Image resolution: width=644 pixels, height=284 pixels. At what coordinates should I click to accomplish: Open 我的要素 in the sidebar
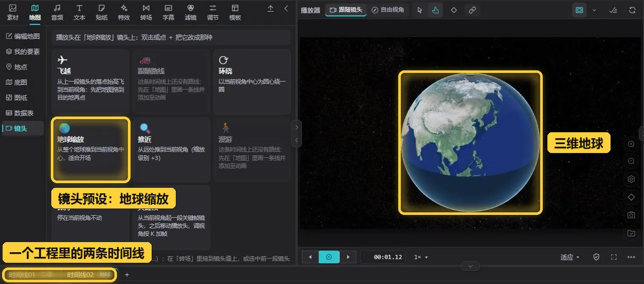pos(23,52)
